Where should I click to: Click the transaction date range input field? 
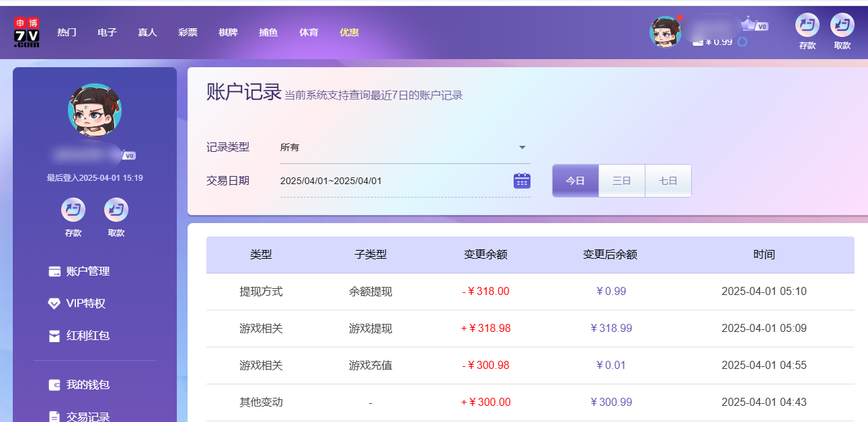click(x=377, y=180)
